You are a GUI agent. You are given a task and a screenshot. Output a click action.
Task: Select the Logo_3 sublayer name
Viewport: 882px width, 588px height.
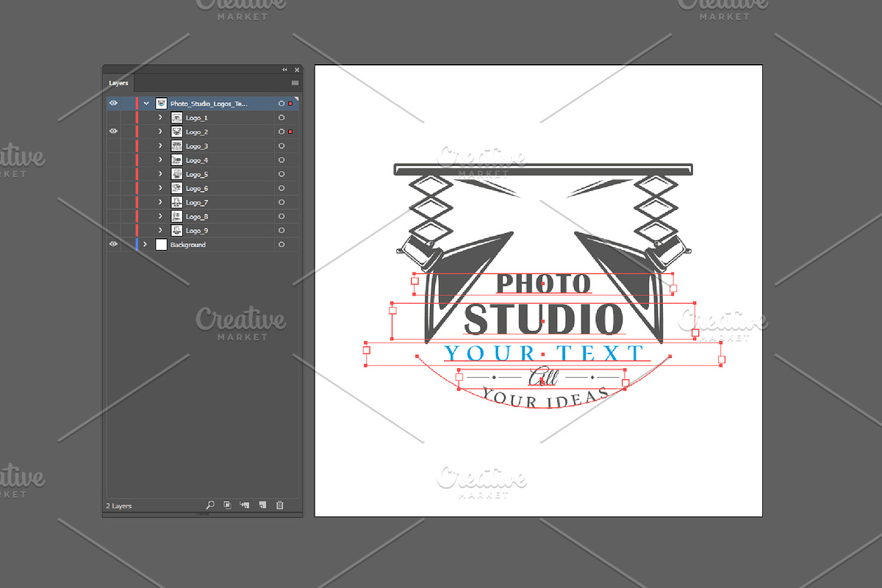click(x=196, y=146)
